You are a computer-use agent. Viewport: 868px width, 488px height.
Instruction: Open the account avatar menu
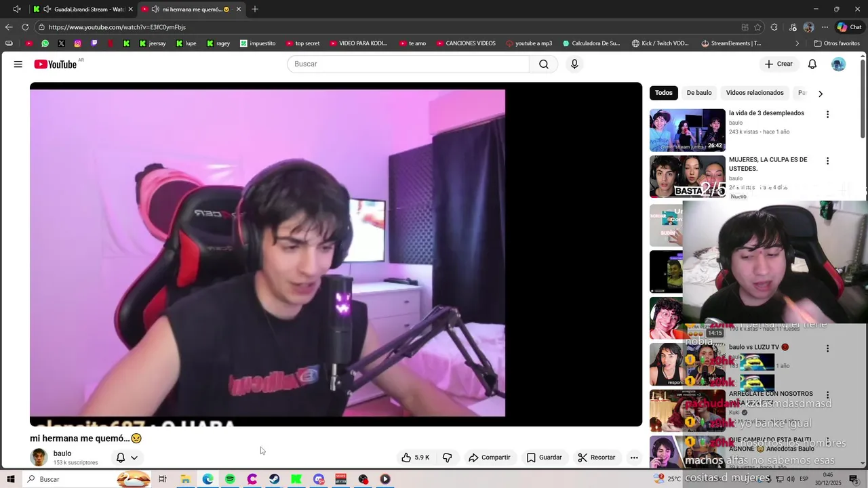pyautogui.click(x=839, y=64)
